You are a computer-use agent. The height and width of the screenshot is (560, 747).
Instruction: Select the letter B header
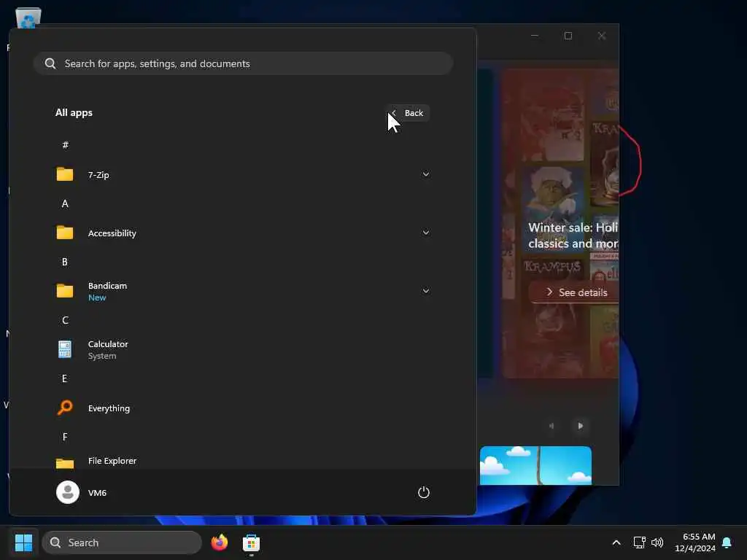pos(65,262)
